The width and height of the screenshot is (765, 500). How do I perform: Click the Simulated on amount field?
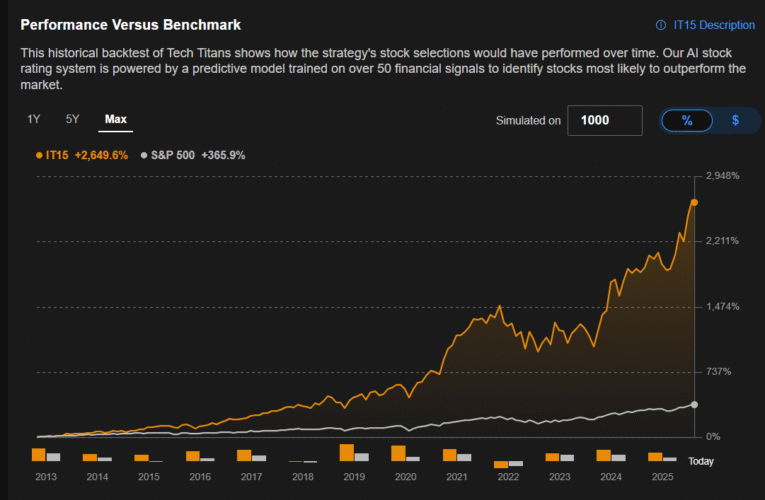pos(604,120)
